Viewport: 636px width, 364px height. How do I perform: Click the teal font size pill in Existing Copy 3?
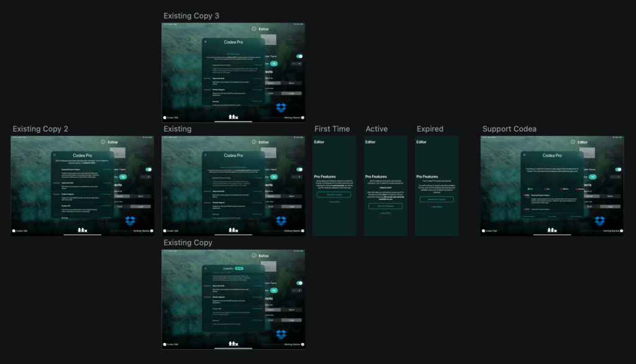(x=274, y=64)
